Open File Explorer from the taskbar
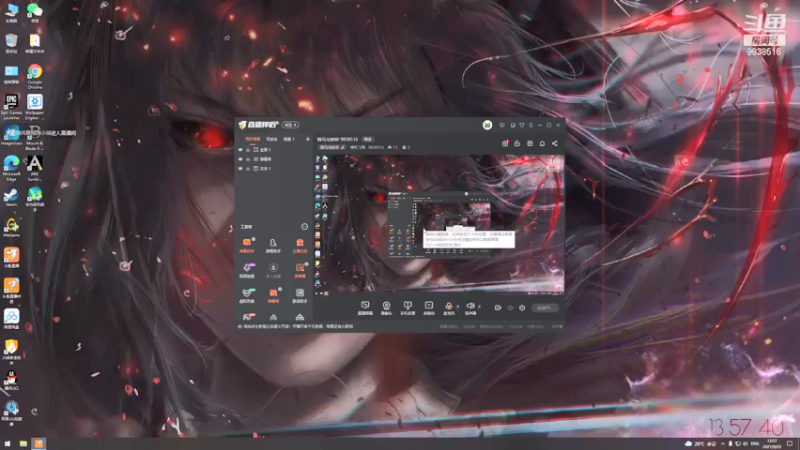Viewport: 800px width, 450px height. click(x=23, y=444)
